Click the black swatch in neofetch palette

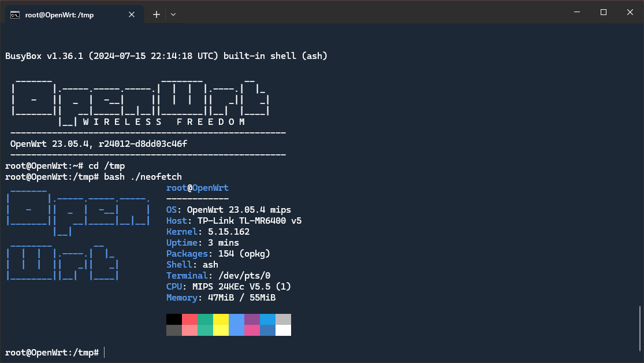click(x=174, y=320)
